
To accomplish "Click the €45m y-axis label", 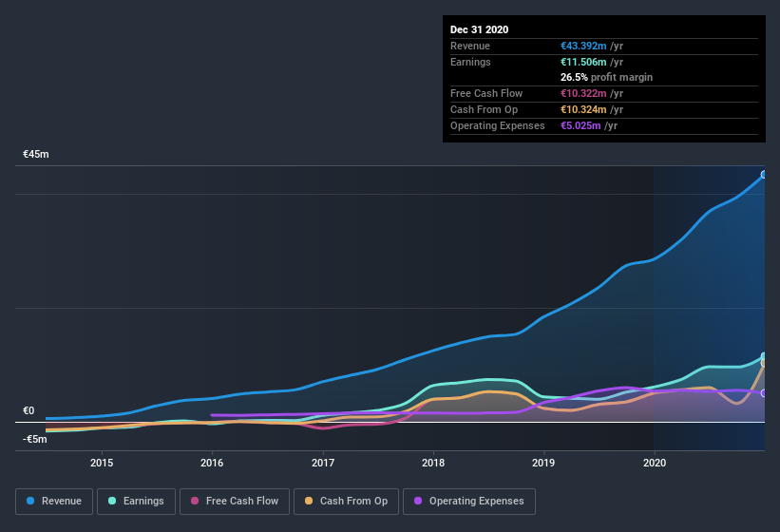I will point(36,154).
